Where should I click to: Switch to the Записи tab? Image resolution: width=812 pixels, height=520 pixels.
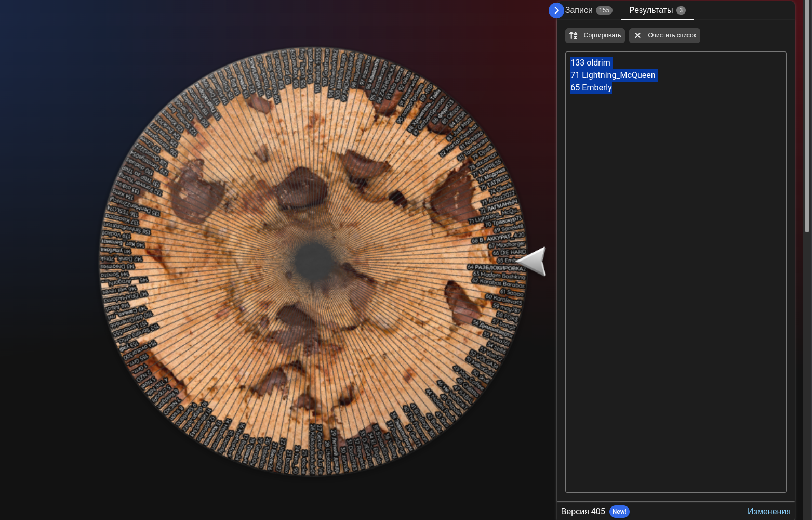click(x=579, y=10)
